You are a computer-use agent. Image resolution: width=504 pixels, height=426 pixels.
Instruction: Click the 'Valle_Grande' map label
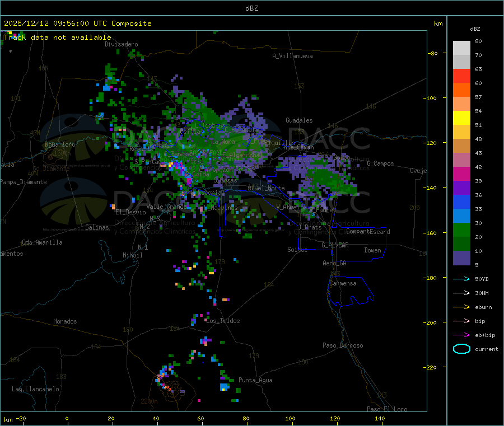tap(166, 207)
